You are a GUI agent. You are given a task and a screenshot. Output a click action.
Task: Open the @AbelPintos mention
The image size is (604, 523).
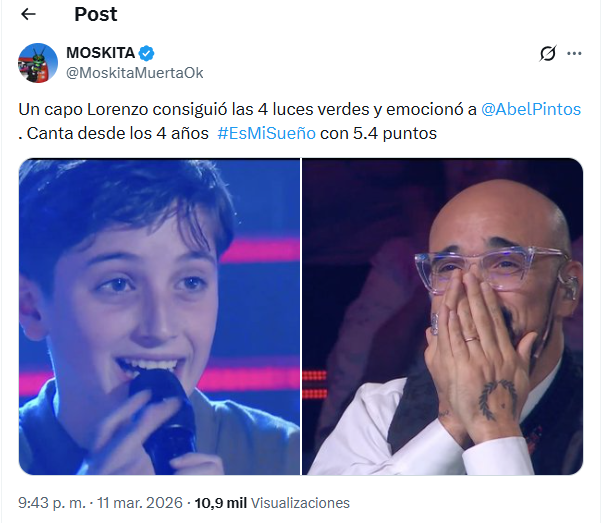click(531, 109)
